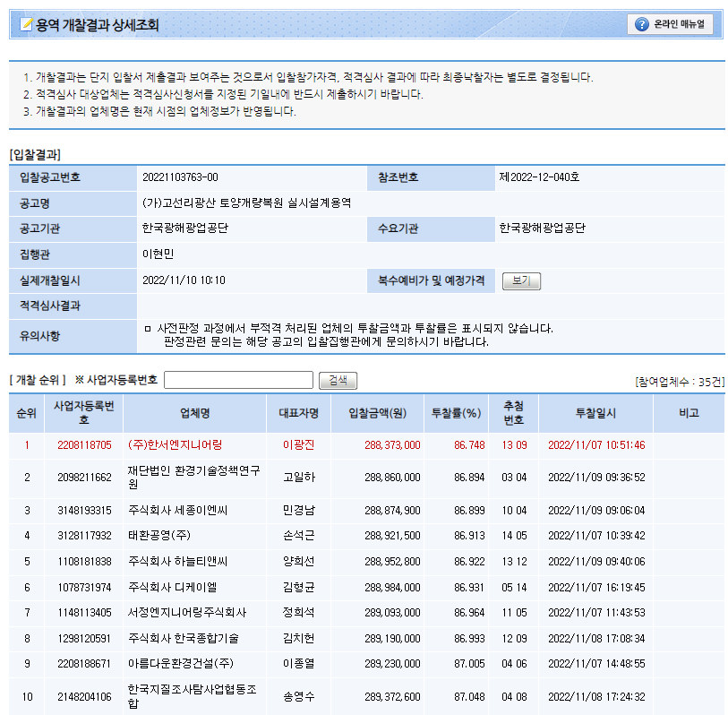Click bid amount 288,860,000

click(x=392, y=478)
